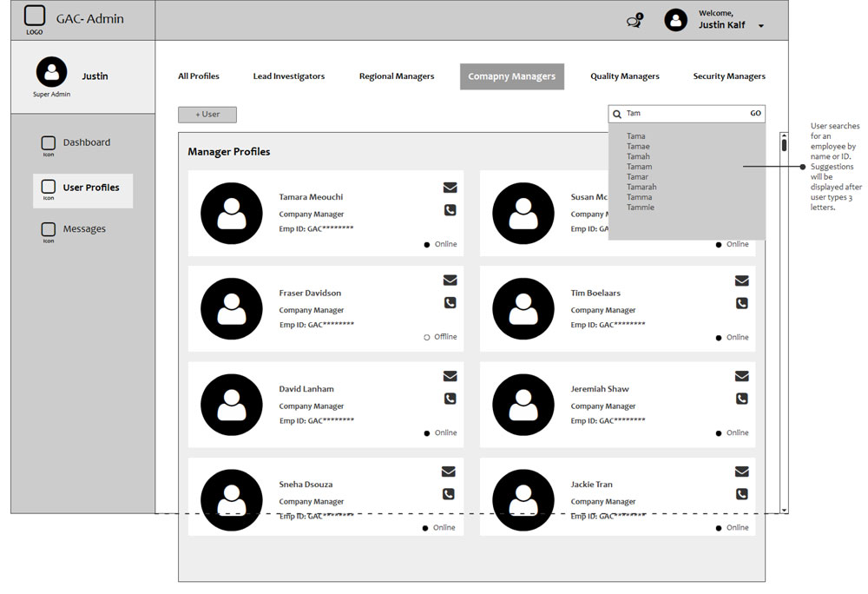Open the chat notifications icon in header
868x594 pixels.
(x=635, y=21)
